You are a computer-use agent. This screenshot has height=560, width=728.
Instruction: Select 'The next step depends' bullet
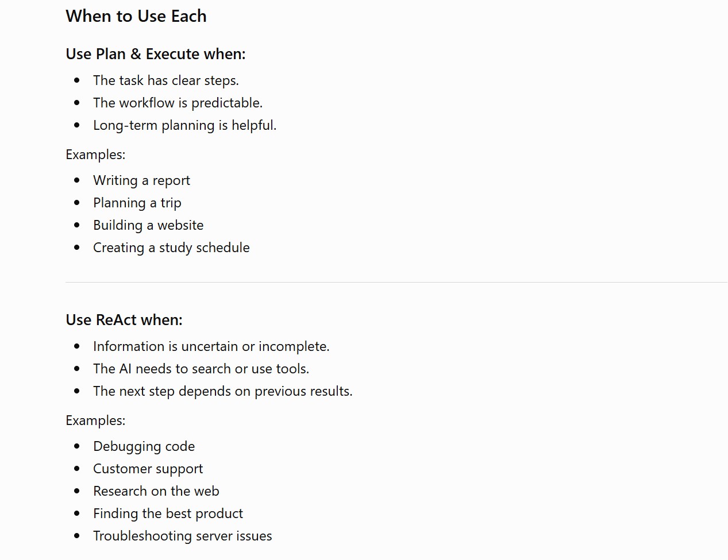pos(223,391)
